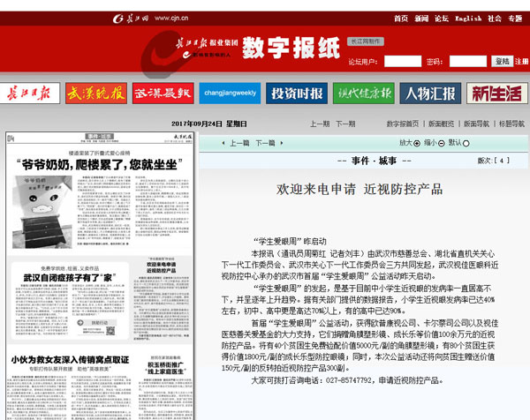Focus the 论坛用户 username field
The width and height of the screenshot is (530, 420).
point(403,61)
